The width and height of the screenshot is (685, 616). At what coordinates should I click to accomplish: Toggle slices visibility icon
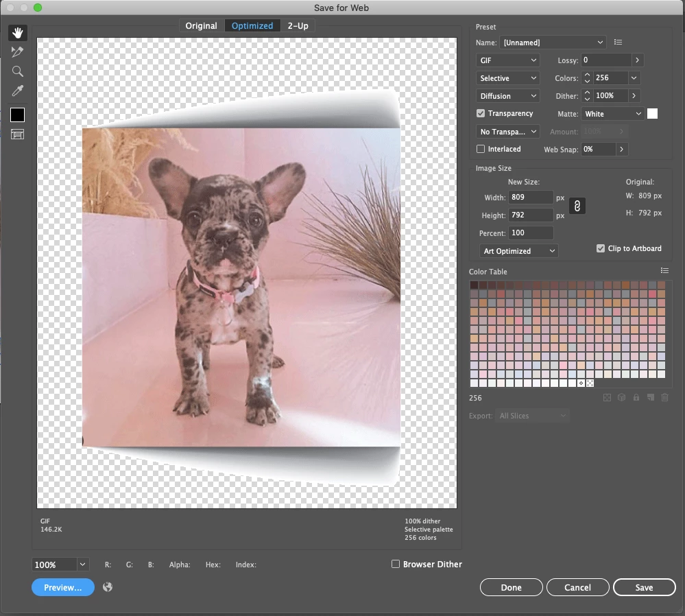click(x=17, y=134)
